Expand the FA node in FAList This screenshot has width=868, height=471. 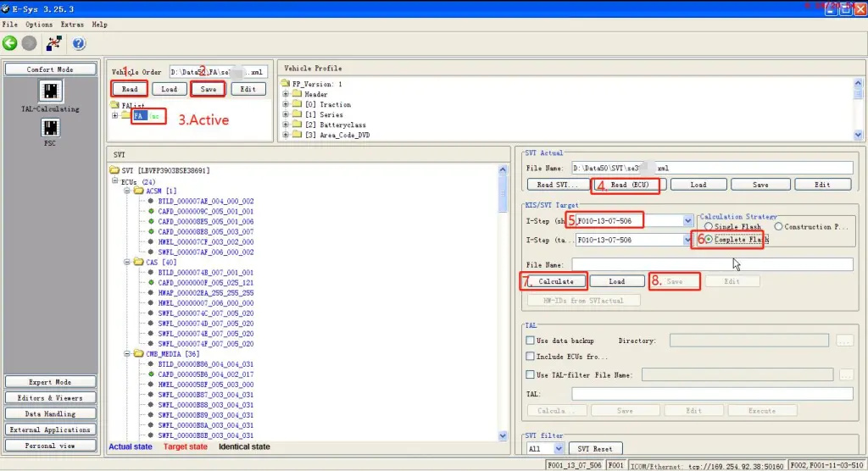[x=114, y=116]
